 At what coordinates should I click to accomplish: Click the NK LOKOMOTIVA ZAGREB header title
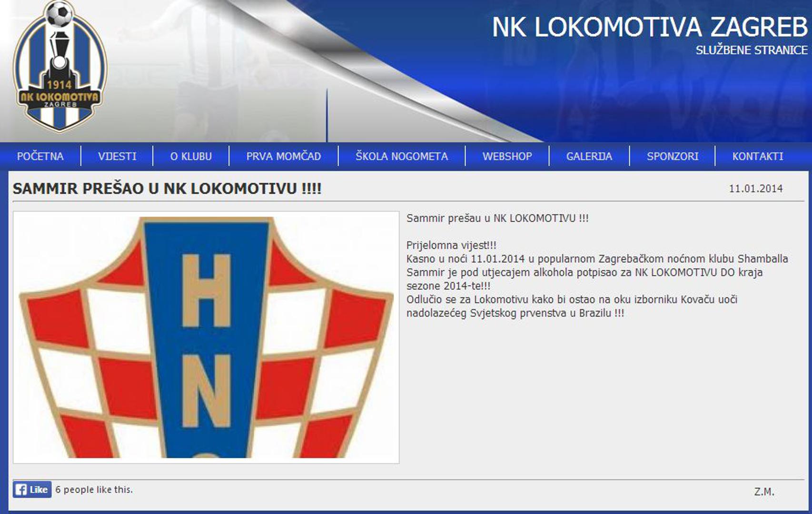650,27
